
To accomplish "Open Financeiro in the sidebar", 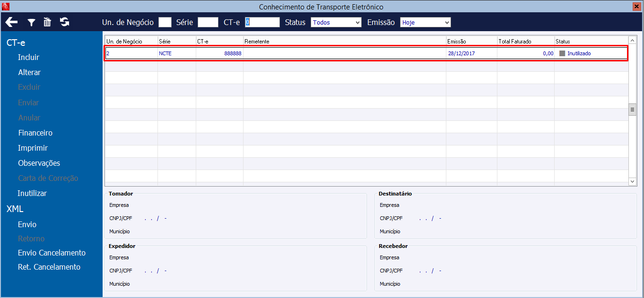I will click(x=35, y=133).
